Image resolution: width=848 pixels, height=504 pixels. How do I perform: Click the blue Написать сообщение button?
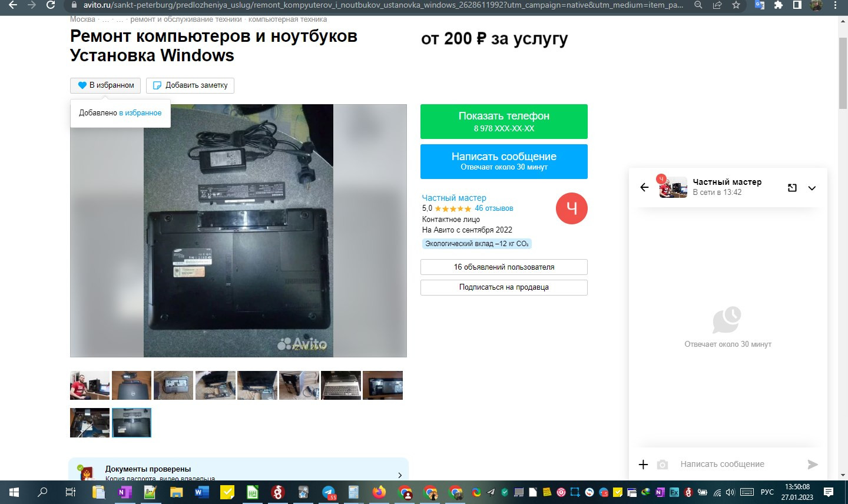pyautogui.click(x=504, y=161)
